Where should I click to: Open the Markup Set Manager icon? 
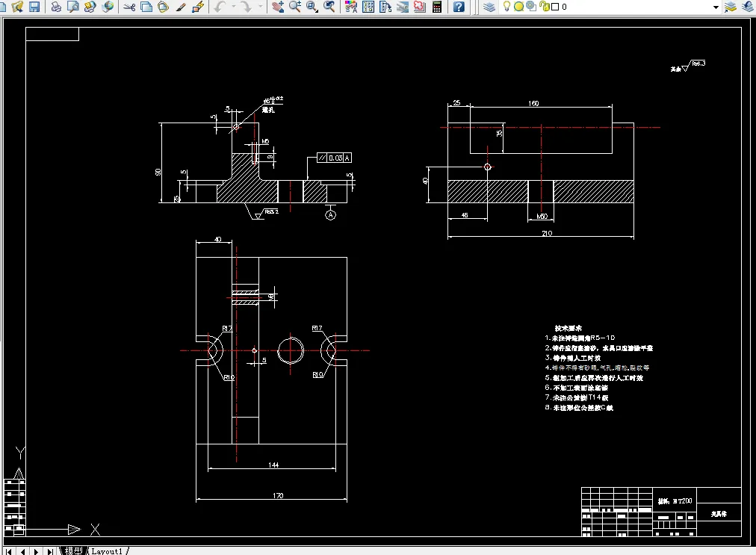pos(420,7)
